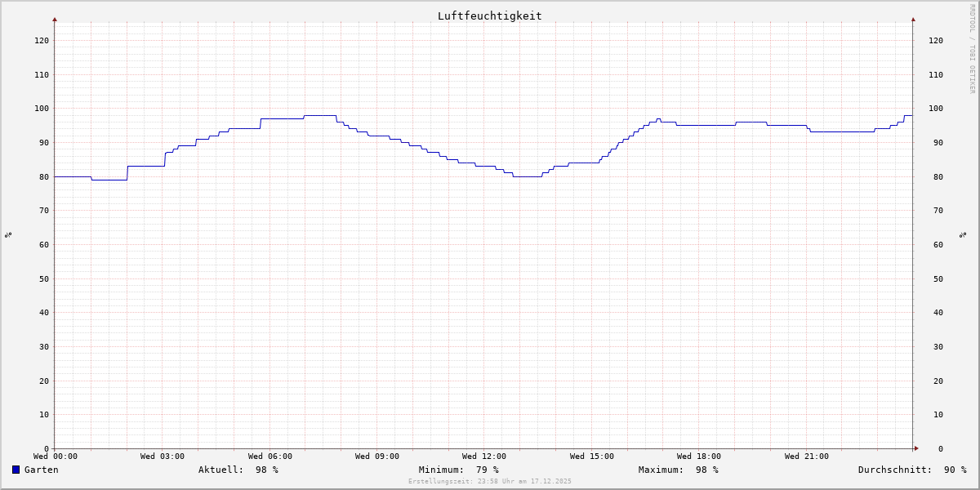The height and width of the screenshot is (490, 980).
Task: Click the RRDTOOL / TOBI OETIKER watermark
Action: pos(972,49)
